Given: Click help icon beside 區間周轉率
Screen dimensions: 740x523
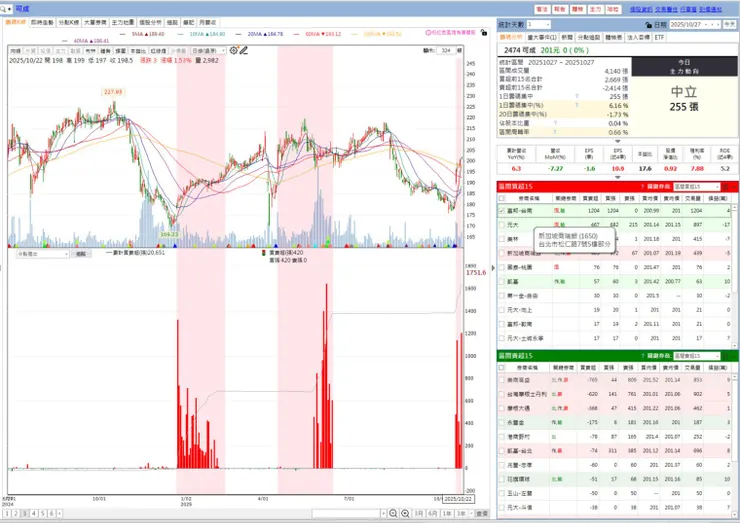Looking at the screenshot, I should tap(555, 132).
